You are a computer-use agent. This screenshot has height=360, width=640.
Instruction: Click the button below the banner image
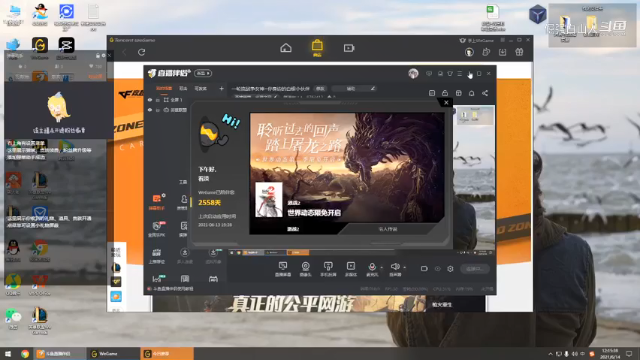pos(387,229)
